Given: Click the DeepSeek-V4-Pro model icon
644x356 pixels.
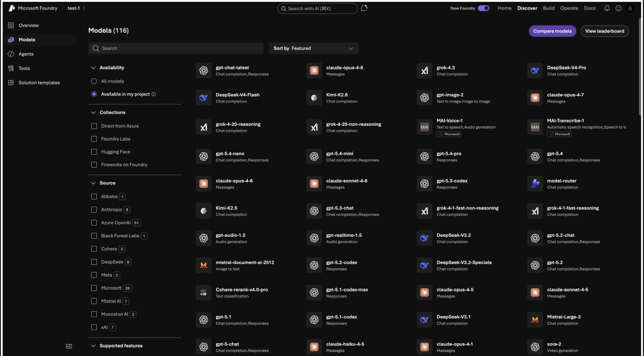Looking at the screenshot, I should point(535,70).
